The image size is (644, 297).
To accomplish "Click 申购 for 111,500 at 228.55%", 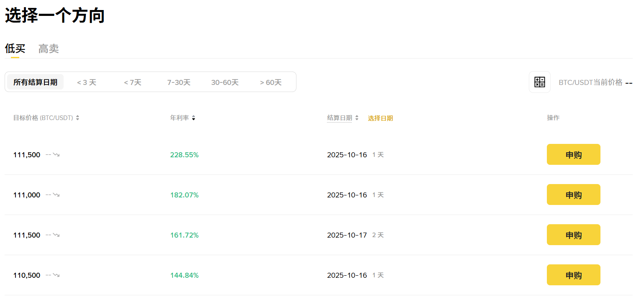I will [x=573, y=155].
